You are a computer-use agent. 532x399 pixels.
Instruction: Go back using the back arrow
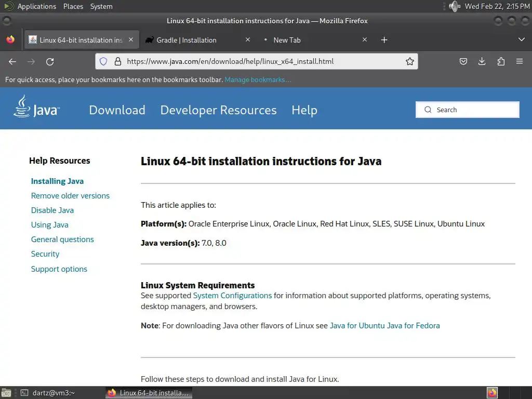click(12, 61)
